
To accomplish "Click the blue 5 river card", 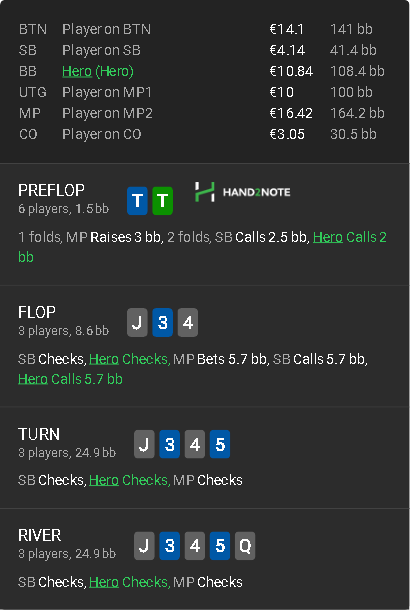I will [x=220, y=546].
